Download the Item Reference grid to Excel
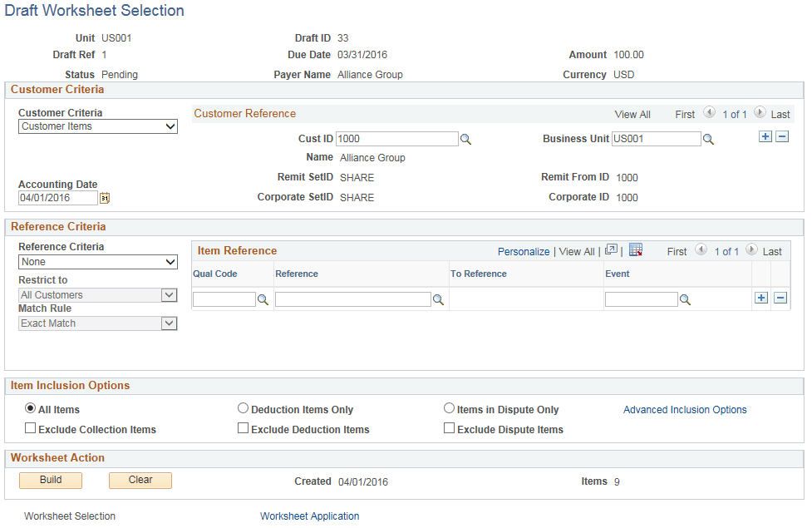Screen dimensions: 812x528 click(x=635, y=249)
